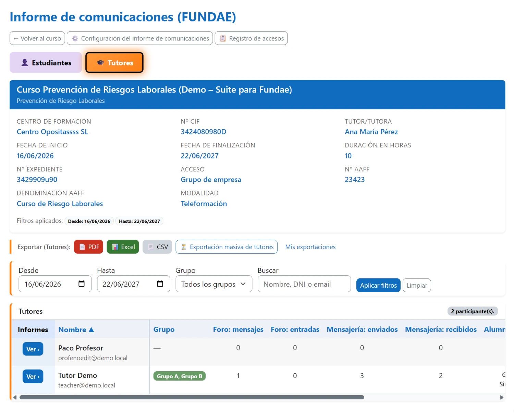This screenshot has height=420, width=514.
Task: View report for Tutor Demo
Action: 33,376
